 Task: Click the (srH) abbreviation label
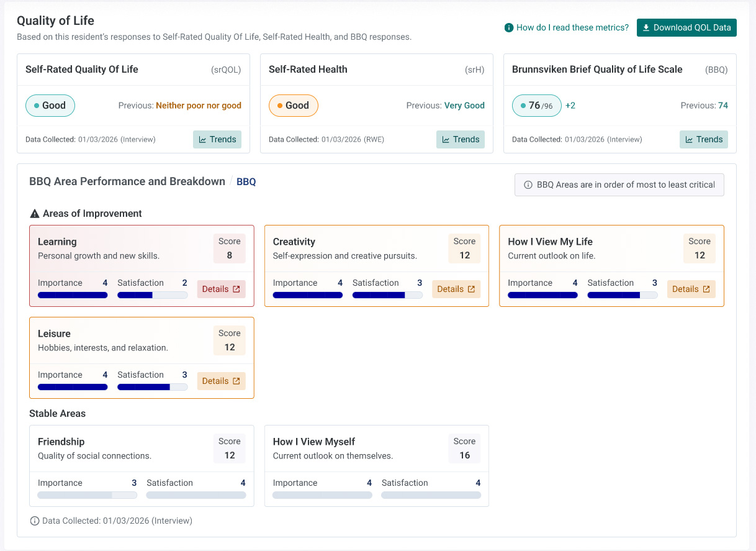click(475, 70)
